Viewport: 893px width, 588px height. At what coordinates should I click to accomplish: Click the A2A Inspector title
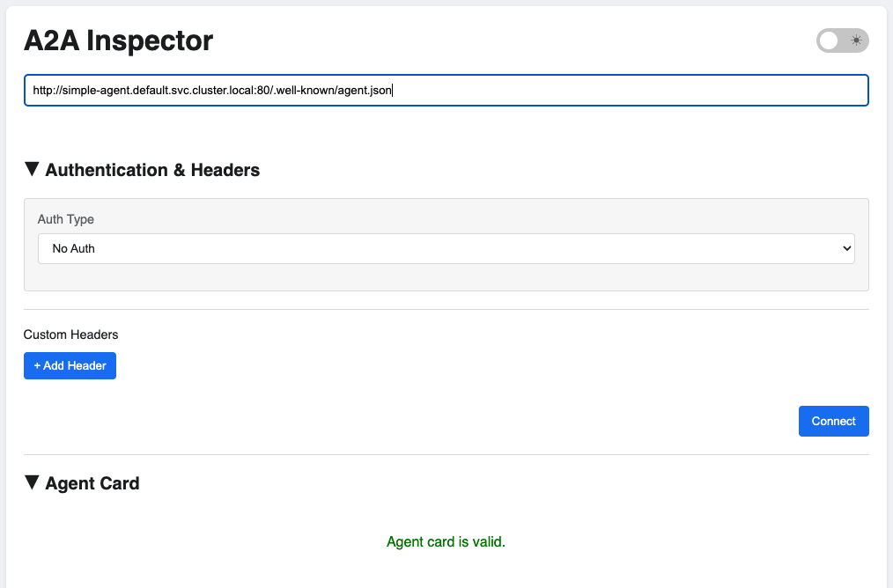pos(118,40)
